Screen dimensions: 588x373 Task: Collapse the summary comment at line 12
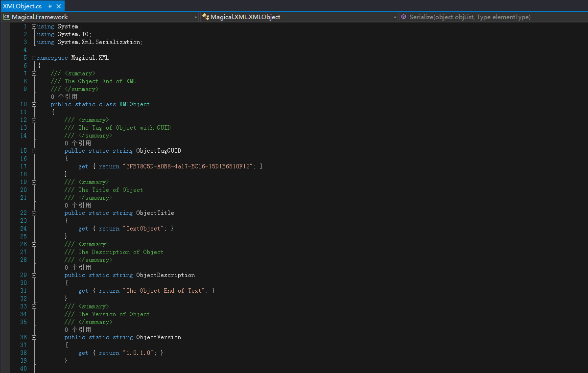pyautogui.click(x=34, y=120)
